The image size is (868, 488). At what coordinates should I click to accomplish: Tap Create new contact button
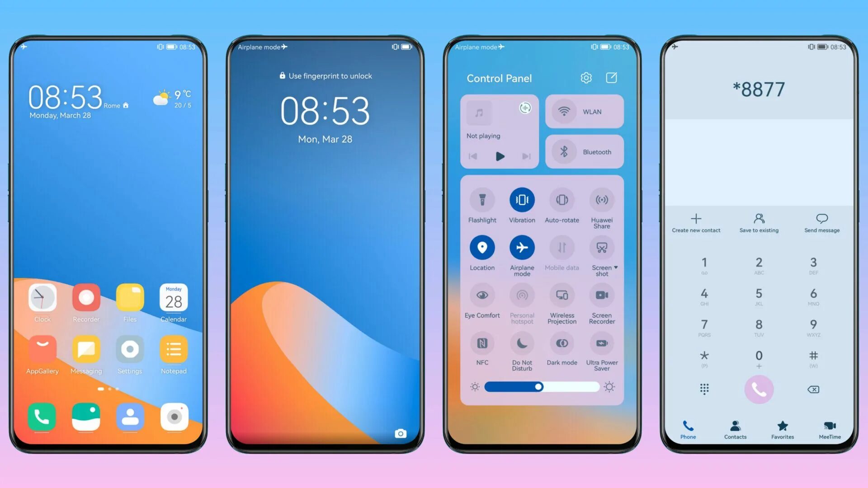pyautogui.click(x=696, y=222)
